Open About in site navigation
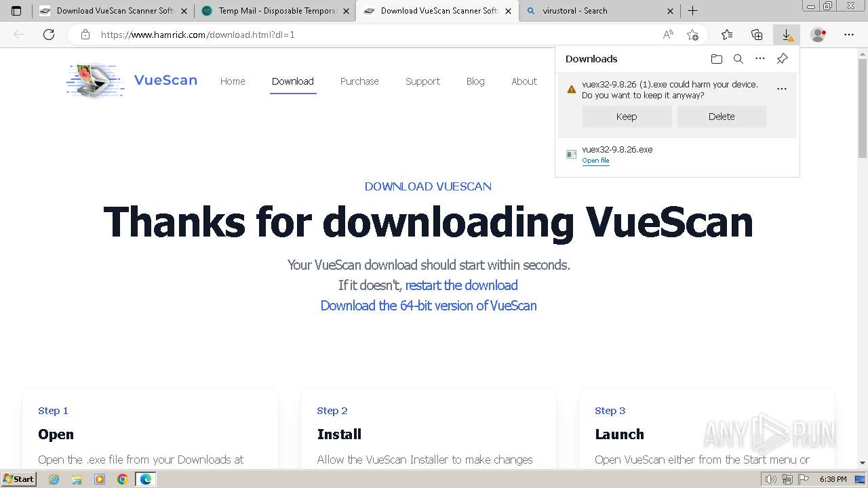The width and height of the screenshot is (868, 488). [524, 81]
